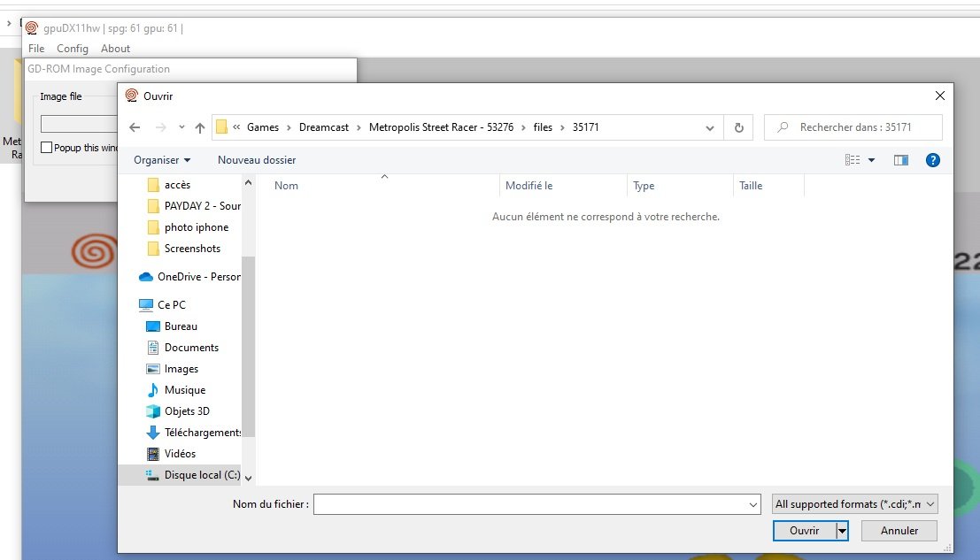980x560 pixels.
Task: Open the address bar history dropdown
Action: pyautogui.click(x=710, y=127)
